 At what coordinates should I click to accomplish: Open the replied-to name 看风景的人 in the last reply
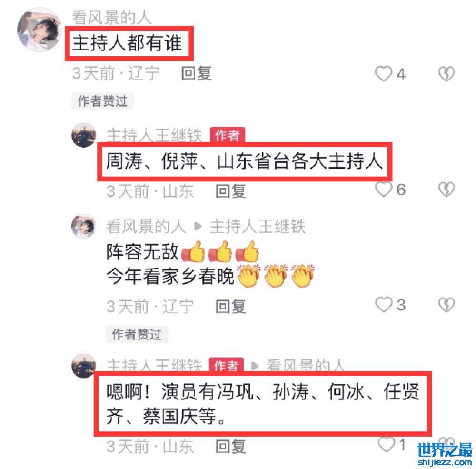[306, 365]
